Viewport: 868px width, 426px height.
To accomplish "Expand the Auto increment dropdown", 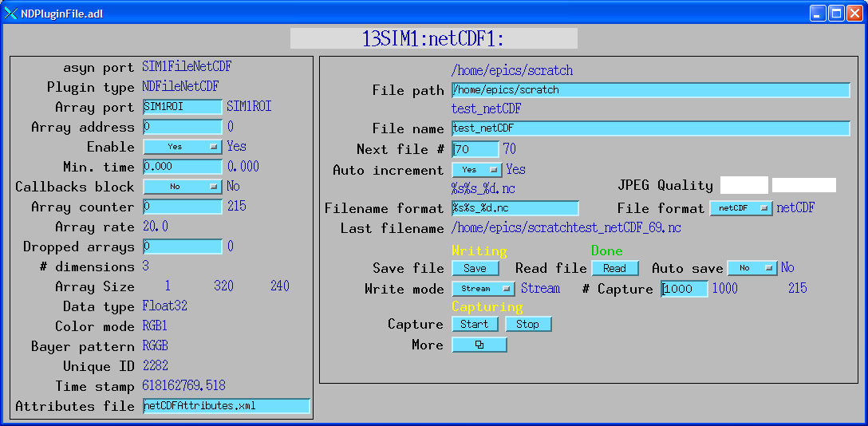I will click(x=476, y=170).
